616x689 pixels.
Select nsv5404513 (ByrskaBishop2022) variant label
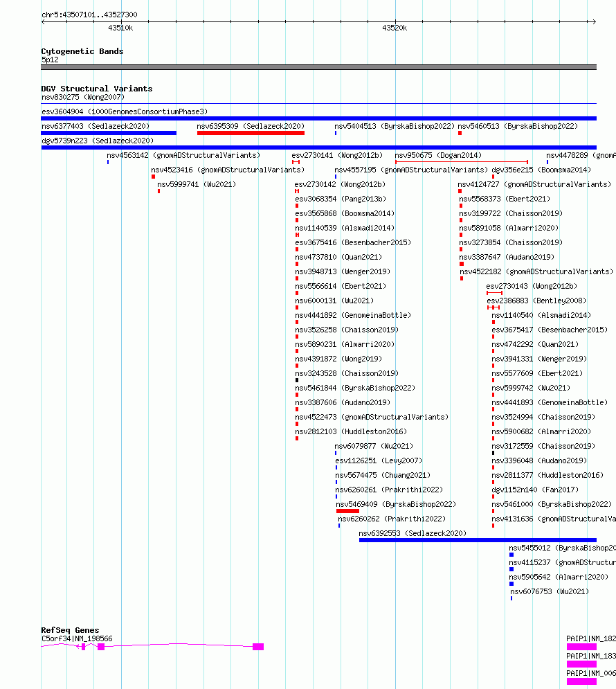pos(395,126)
